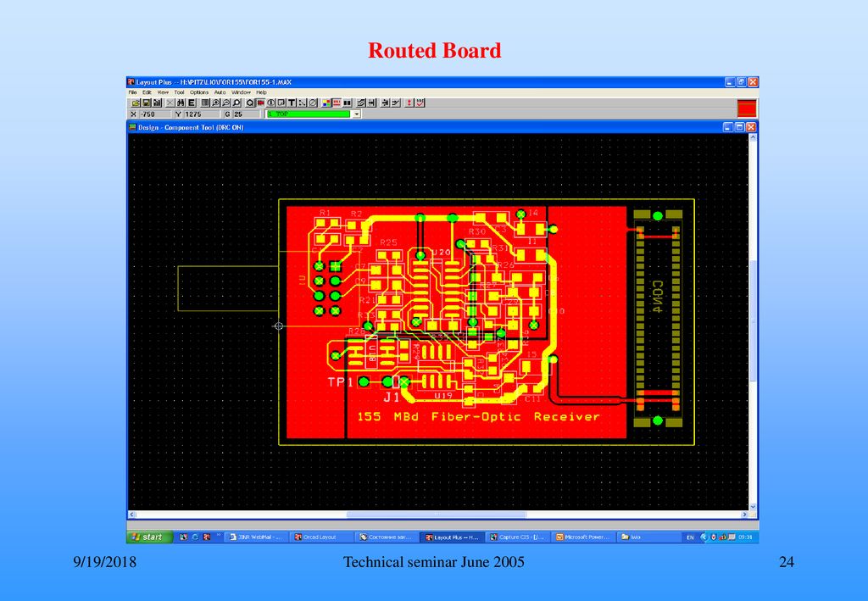Open the Help menu
Viewport: 868px width, 601px height.
[x=261, y=92]
